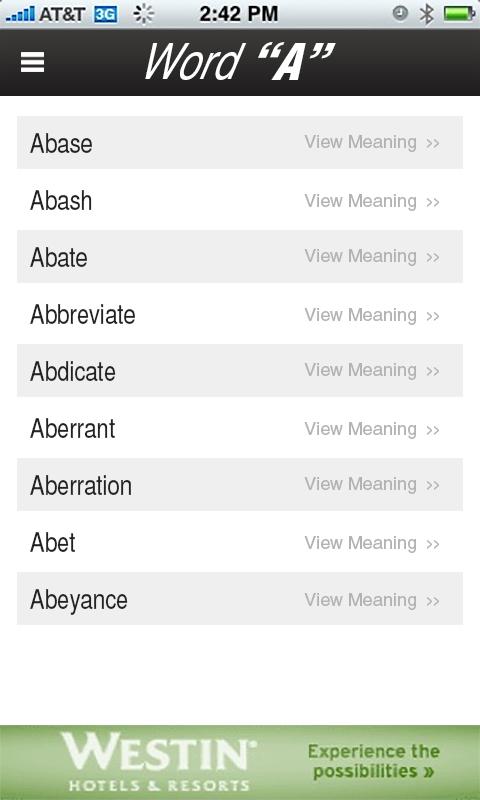The width and height of the screenshot is (480, 800).
Task: Tap the 2:42 PM status bar clock
Action: [239, 14]
